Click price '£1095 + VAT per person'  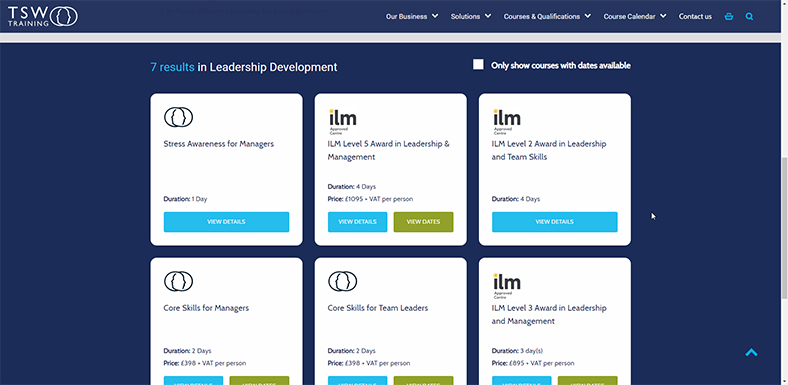coord(370,199)
